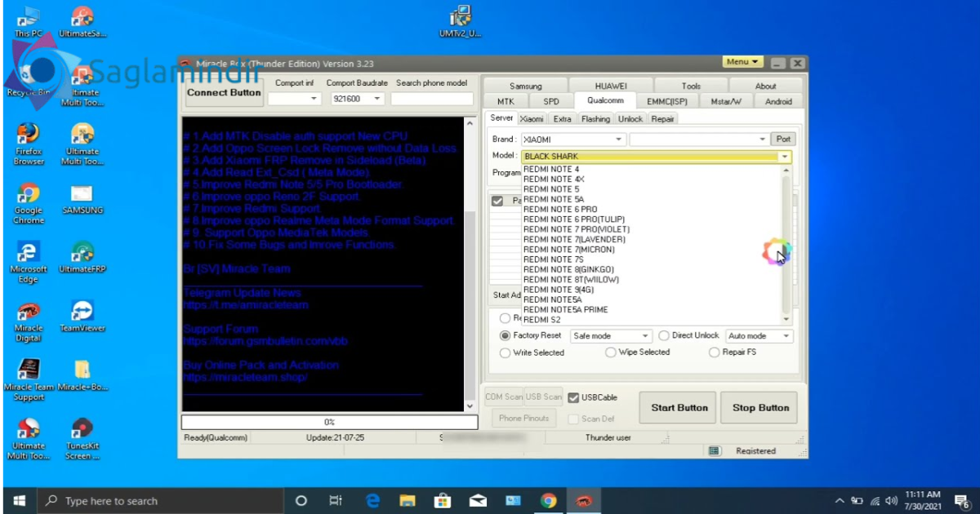Viewport: 980px width, 514px height.
Task: Open Microsoft Edge desktop shortcut
Action: pyautogui.click(x=29, y=263)
